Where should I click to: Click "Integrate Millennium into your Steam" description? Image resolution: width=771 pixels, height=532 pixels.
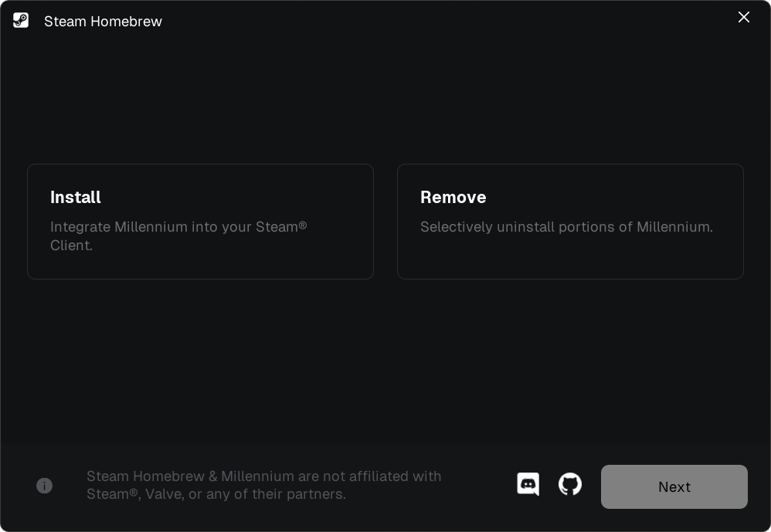click(178, 227)
